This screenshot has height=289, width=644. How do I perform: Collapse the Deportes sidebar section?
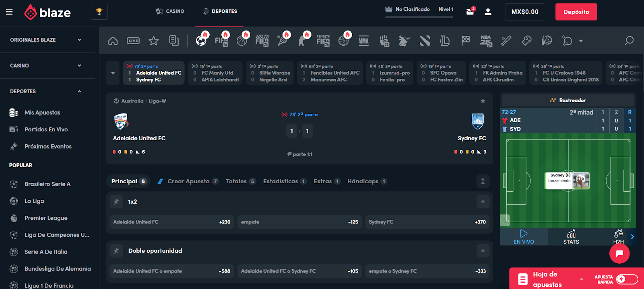click(x=46, y=91)
